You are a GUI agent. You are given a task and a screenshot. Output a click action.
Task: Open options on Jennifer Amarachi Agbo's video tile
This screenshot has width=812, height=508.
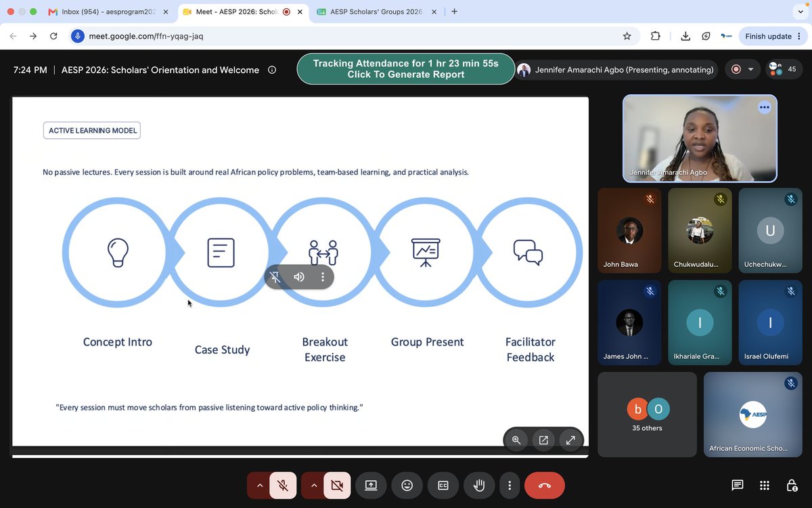click(765, 107)
